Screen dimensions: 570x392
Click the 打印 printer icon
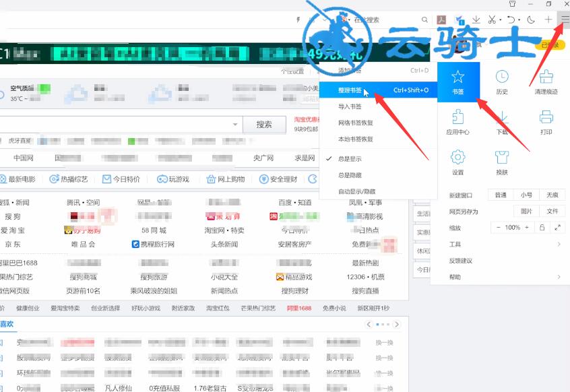(x=546, y=123)
